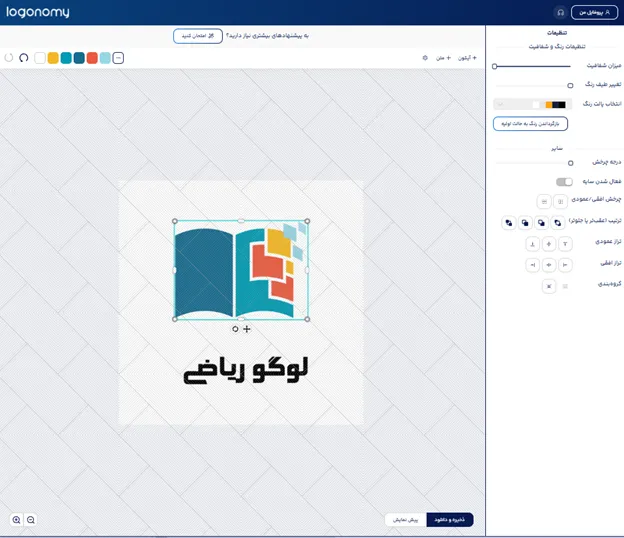Click the rightmost horizontal align icon
The height and width of the screenshot is (538, 624).
pyautogui.click(x=565, y=265)
